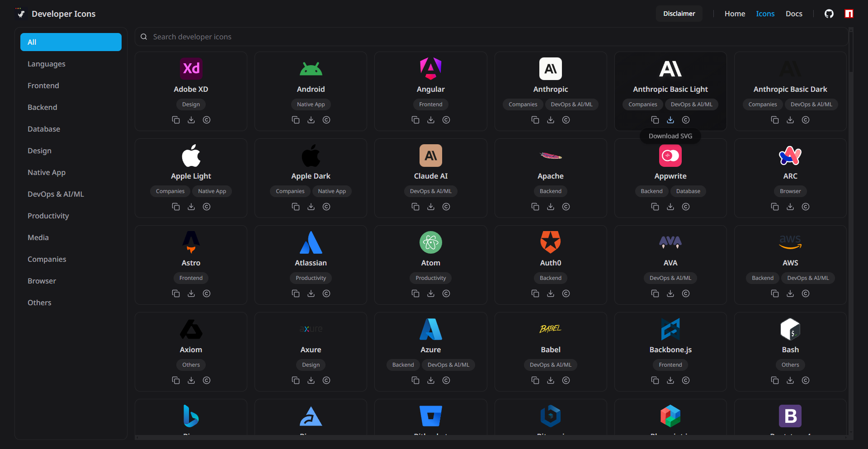Focus the Search developer icons field
Image resolution: width=868 pixels, height=449 pixels.
(491, 37)
